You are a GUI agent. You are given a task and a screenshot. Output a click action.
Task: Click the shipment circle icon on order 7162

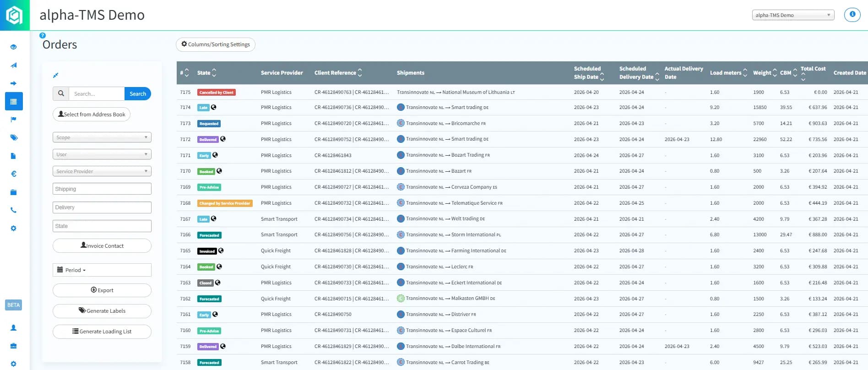tap(401, 299)
